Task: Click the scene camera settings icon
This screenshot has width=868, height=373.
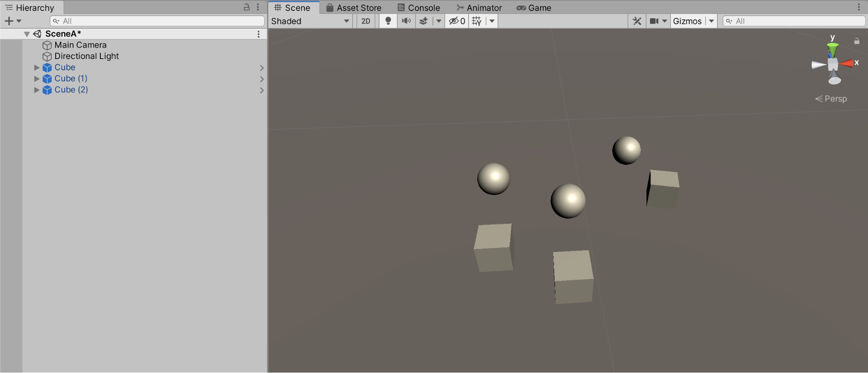Action: coord(654,21)
